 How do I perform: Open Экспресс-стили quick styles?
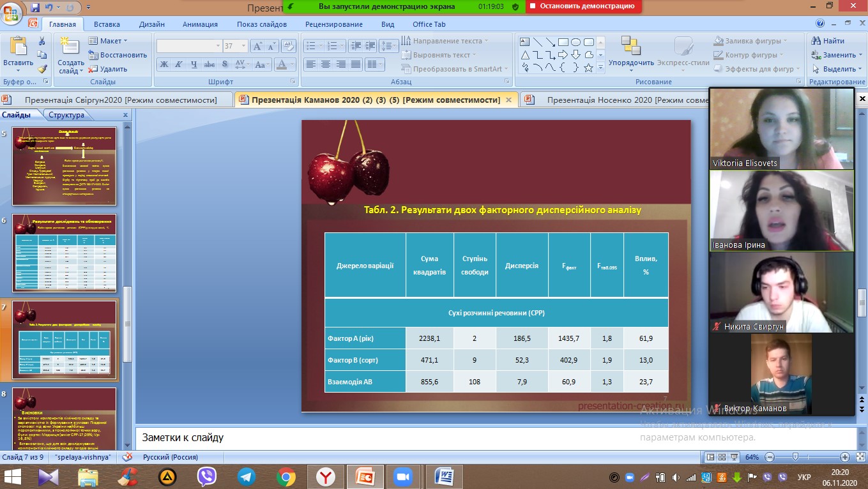(x=682, y=48)
